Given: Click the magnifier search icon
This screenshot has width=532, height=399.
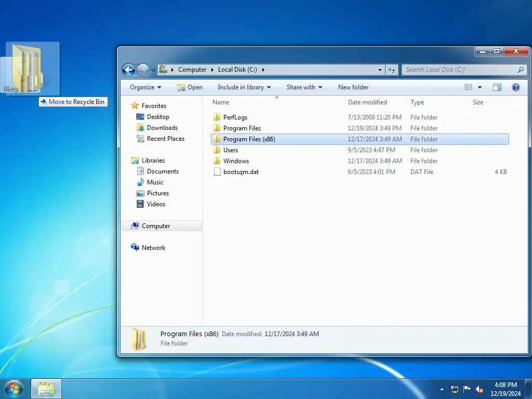Looking at the screenshot, I should click(520, 70).
